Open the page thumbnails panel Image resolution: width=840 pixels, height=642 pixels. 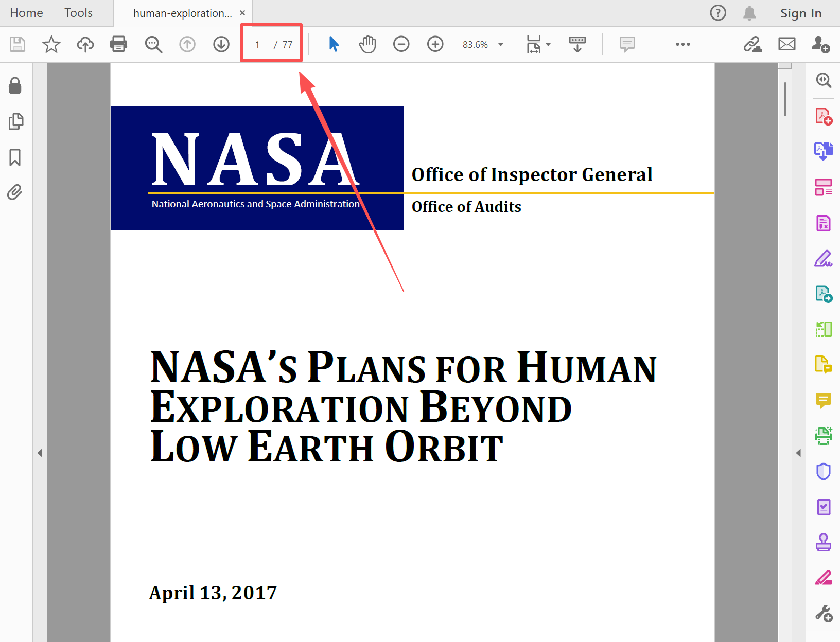tap(15, 121)
